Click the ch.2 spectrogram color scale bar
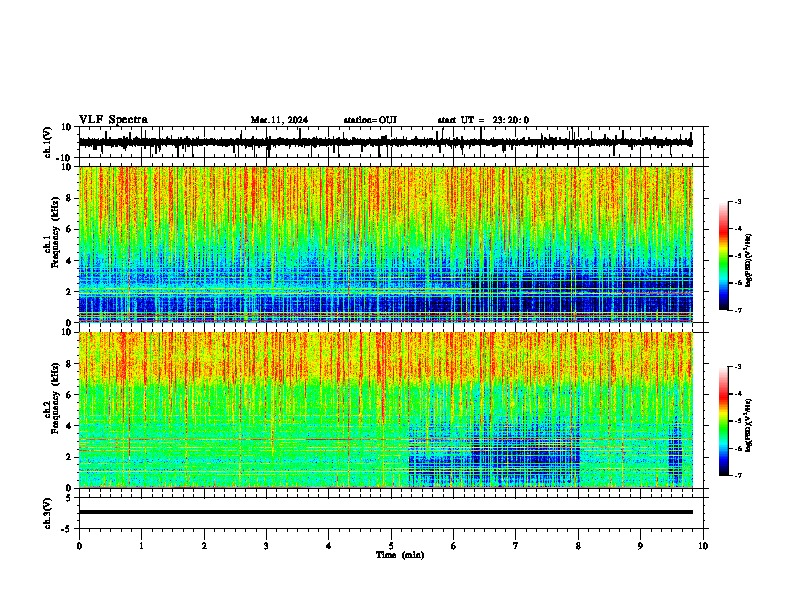Image resolution: width=792 pixels, height=612 pixels. pos(723,421)
